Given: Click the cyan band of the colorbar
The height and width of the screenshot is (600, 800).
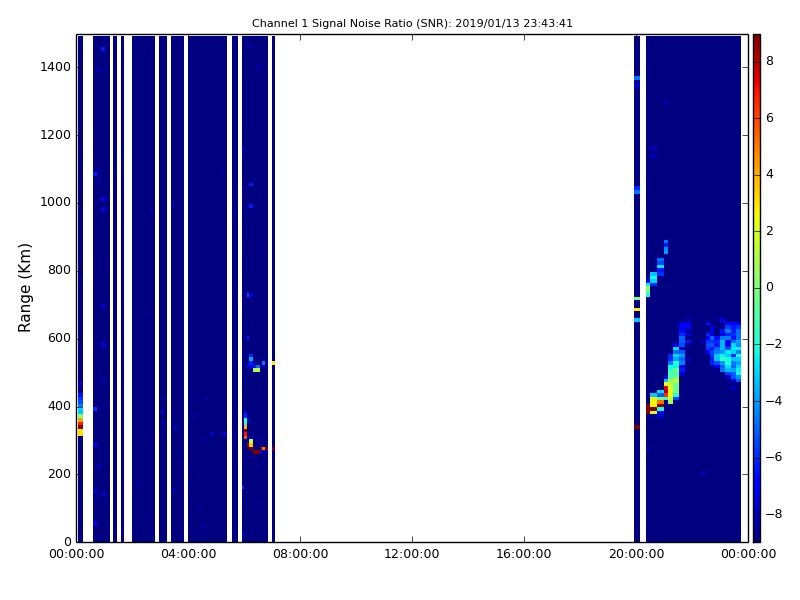Looking at the screenshot, I should pos(757,352).
